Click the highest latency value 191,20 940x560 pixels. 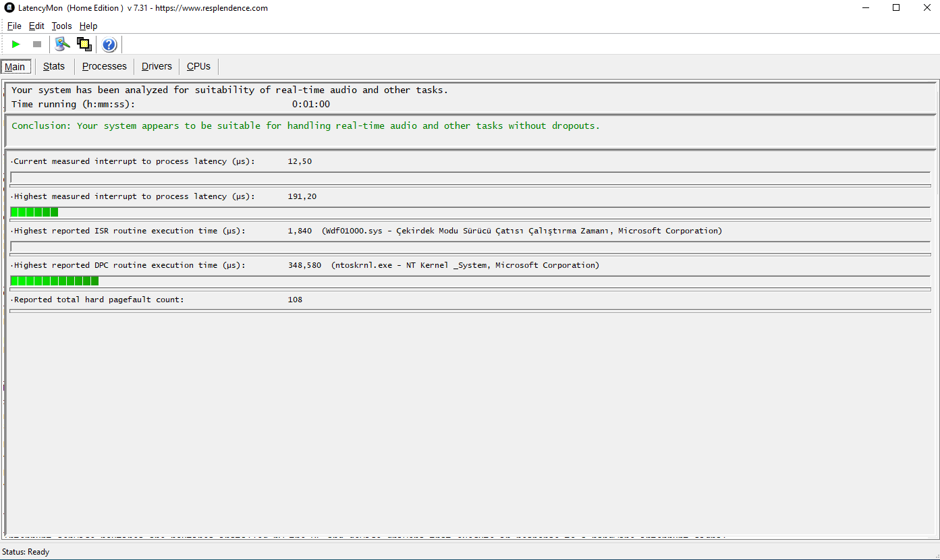coord(302,196)
